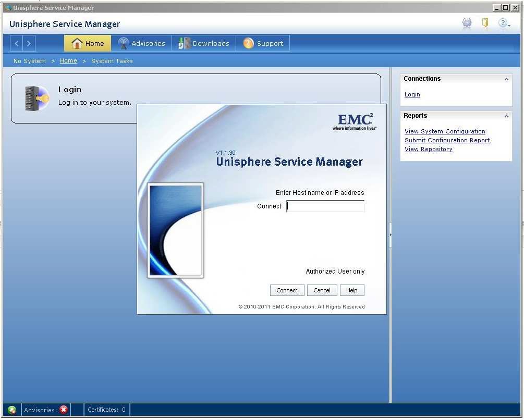Switch to the Advisories tab
Screen dimensions: 524x420
point(141,43)
